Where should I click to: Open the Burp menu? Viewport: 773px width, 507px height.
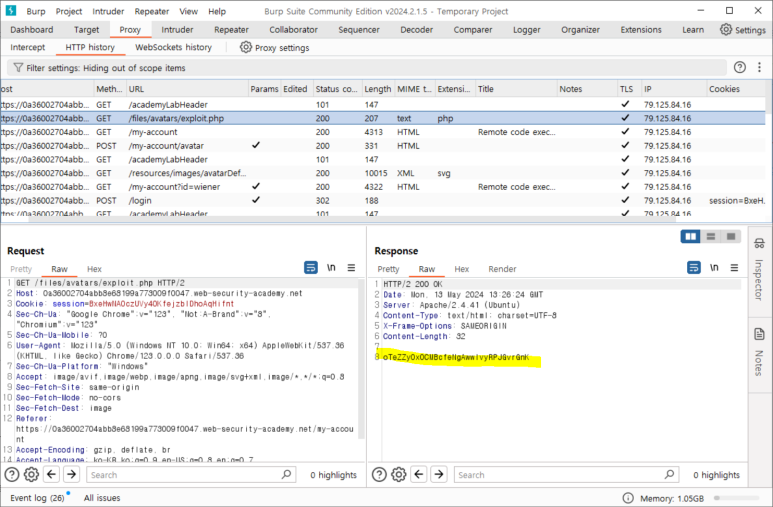point(35,11)
